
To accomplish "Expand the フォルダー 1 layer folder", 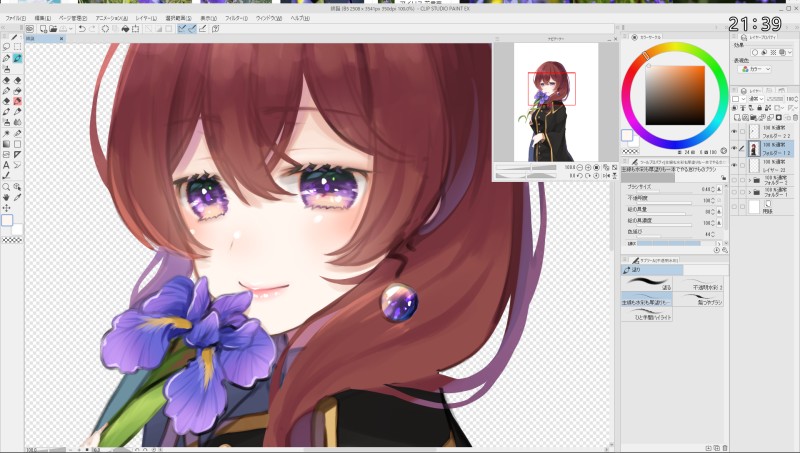I will click(749, 193).
